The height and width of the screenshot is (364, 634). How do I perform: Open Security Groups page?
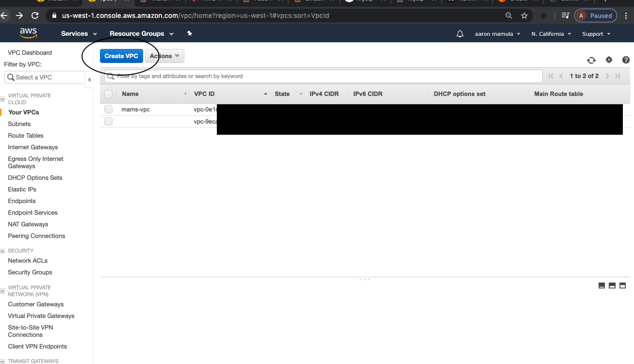point(30,272)
